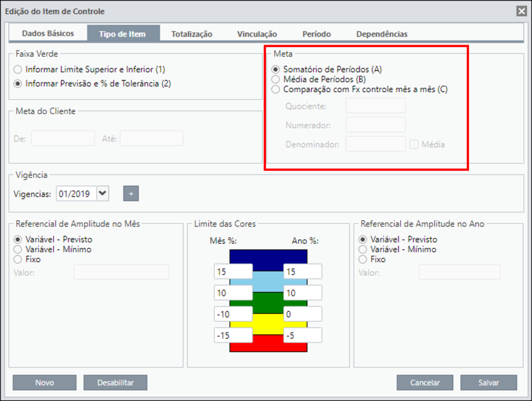The height and width of the screenshot is (401, 532).
Task: Click Valor field in Amplitude no Ano
Action: click(459, 272)
